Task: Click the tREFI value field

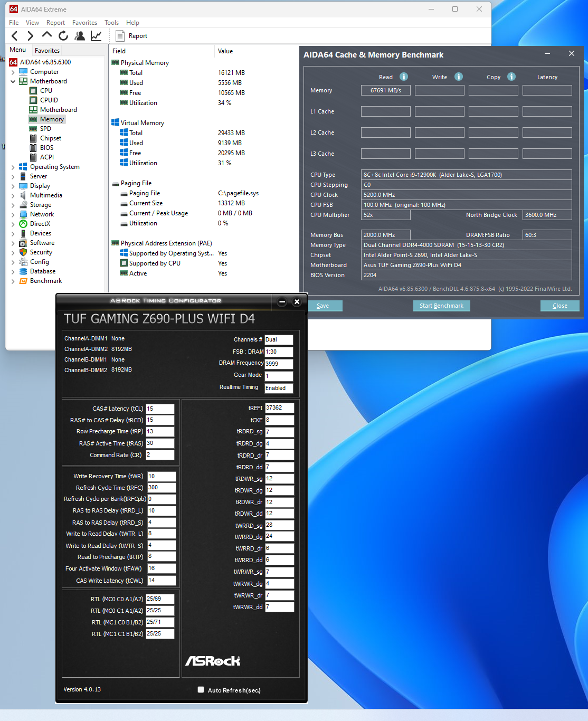Action: pos(279,408)
